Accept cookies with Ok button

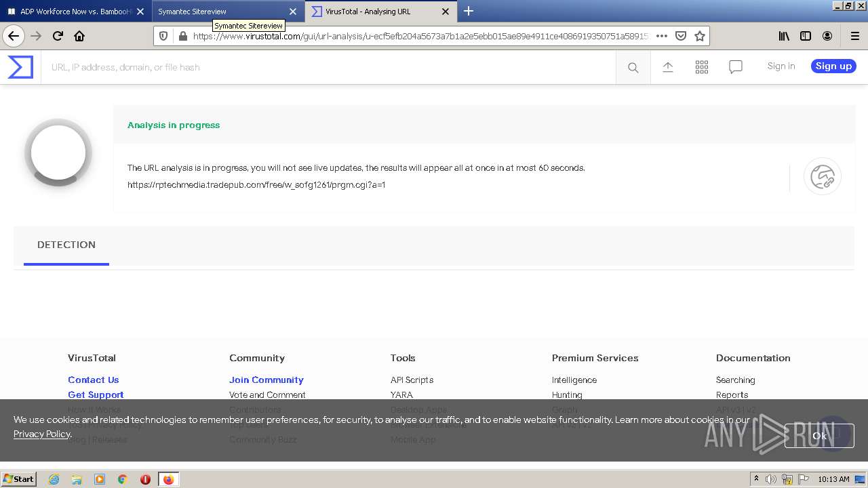click(x=819, y=436)
